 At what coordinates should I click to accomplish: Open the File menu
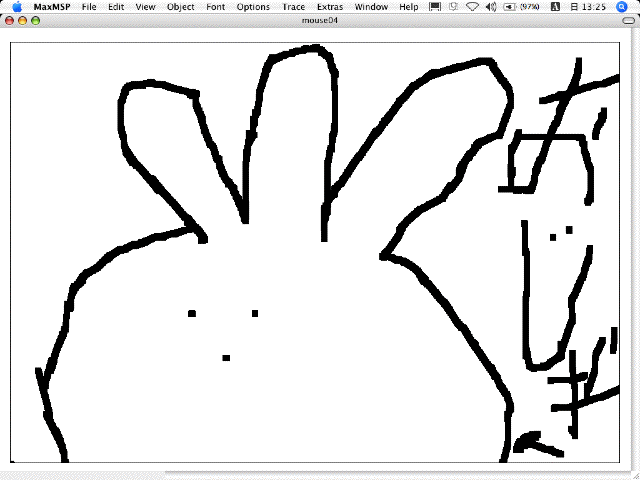point(89,7)
